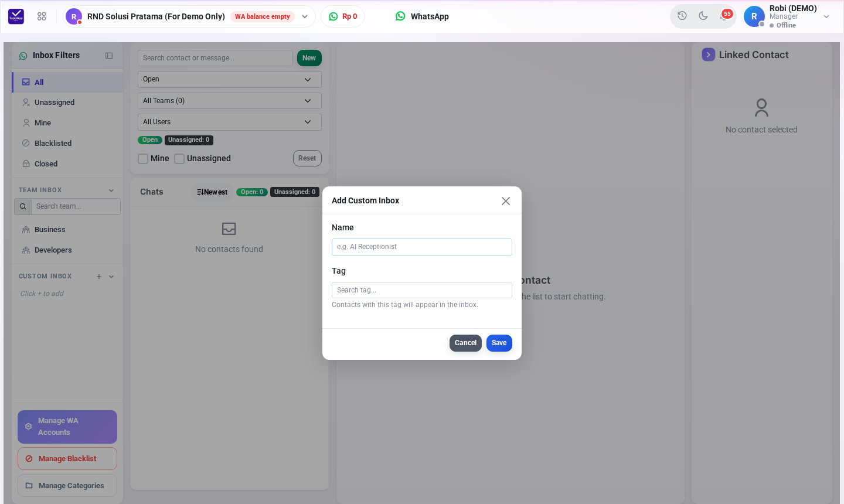The image size is (844, 504).
Task: Click the Blacklisted ban icon in sidebar
Action: (26, 143)
